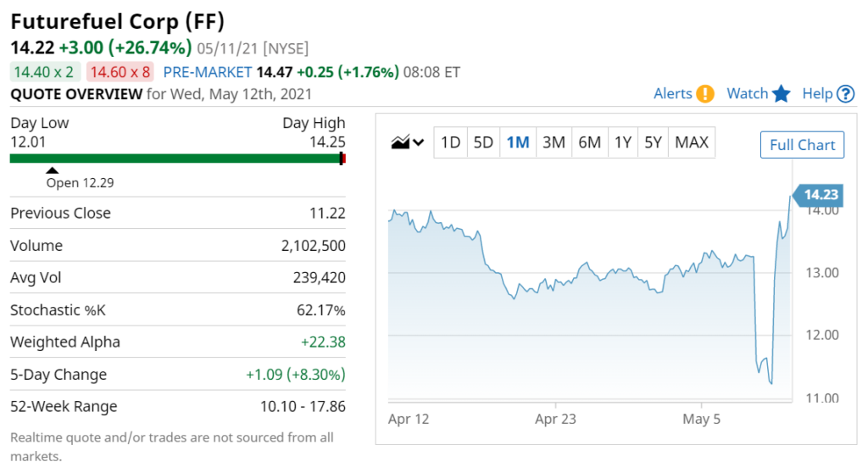The height and width of the screenshot is (473, 868).
Task: Click the Watch link text
Action: [748, 93]
